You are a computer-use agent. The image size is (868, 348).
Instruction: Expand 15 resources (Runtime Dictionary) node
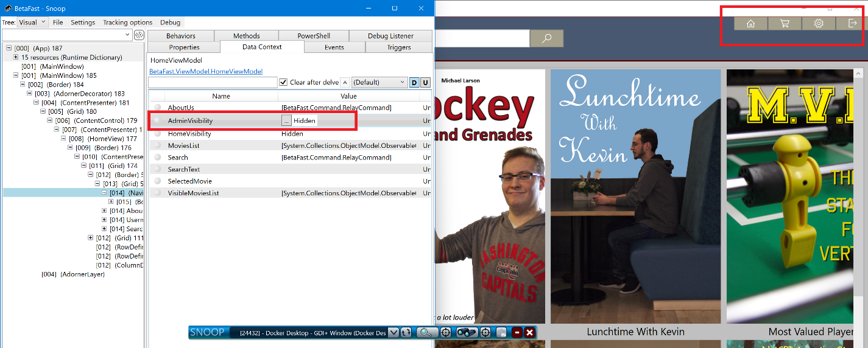[x=16, y=57]
